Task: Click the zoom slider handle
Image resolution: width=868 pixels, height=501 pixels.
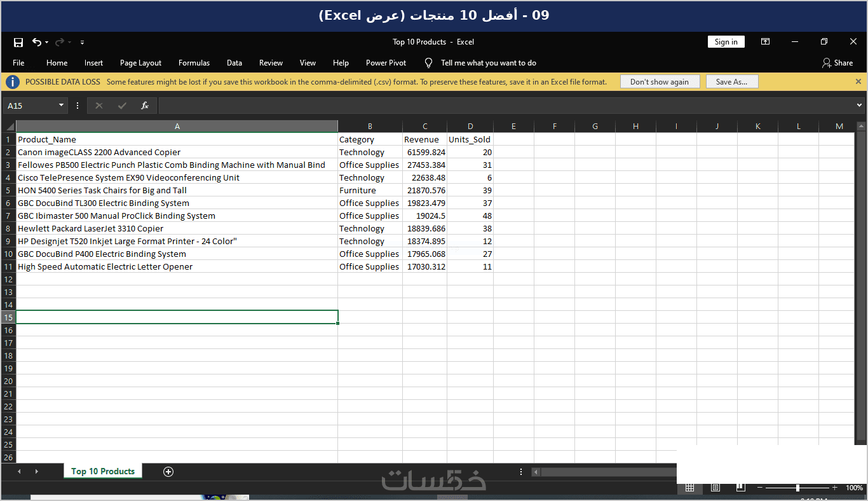Action: (797, 488)
